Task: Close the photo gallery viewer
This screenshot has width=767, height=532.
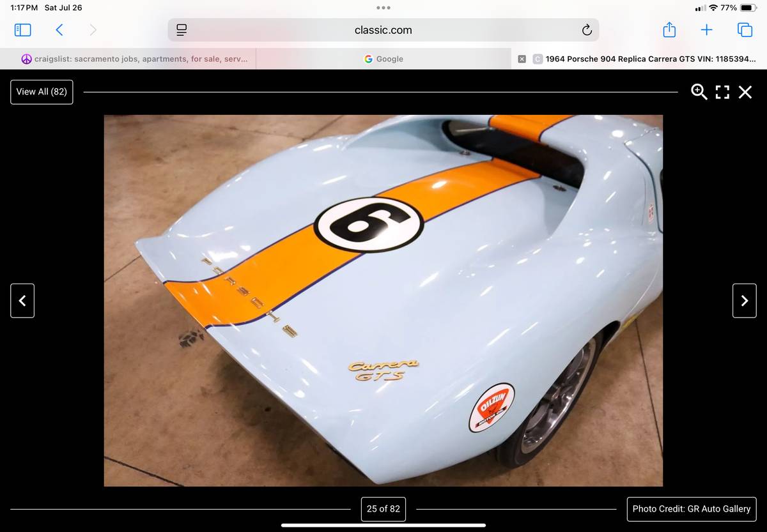Action: click(x=745, y=92)
